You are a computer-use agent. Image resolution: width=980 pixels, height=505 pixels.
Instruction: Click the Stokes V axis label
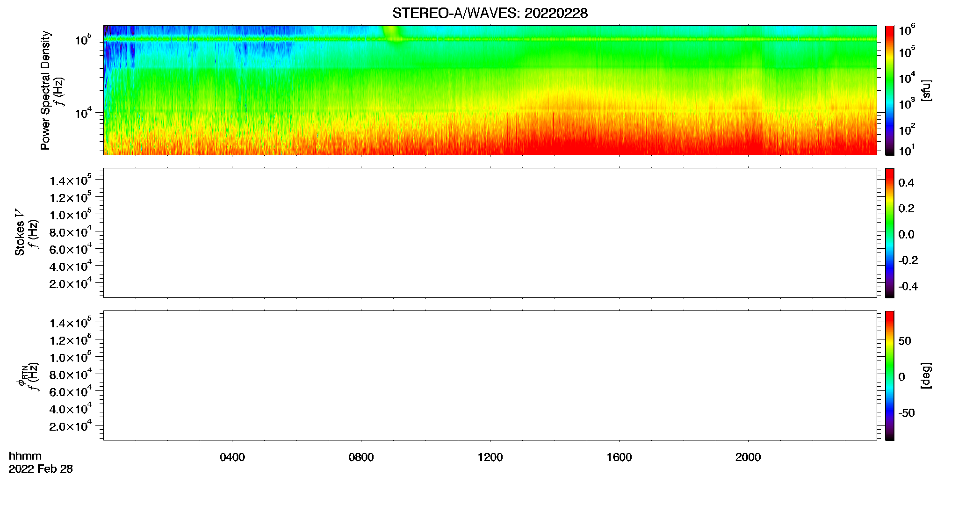(x=20, y=232)
